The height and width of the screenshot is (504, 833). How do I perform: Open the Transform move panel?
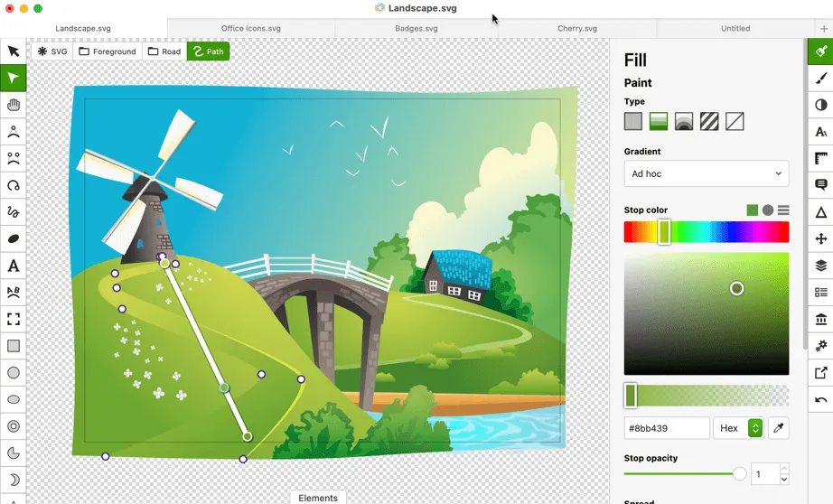[x=820, y=238]
